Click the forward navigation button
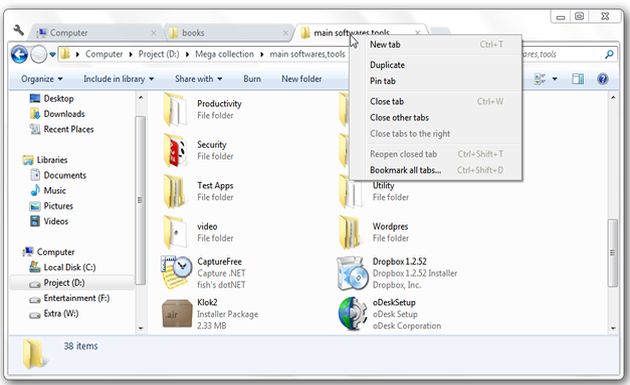Image resolution: width=630 pixels, height=385 pixels. [39, 54]
